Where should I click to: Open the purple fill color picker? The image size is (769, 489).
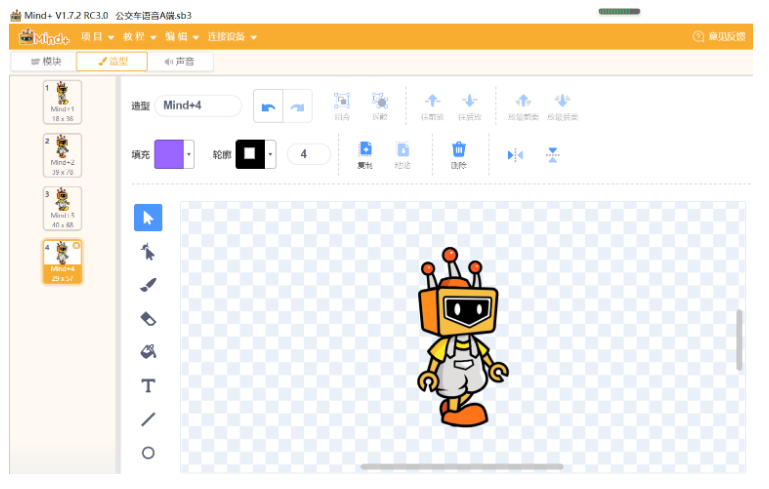point(169,154)
